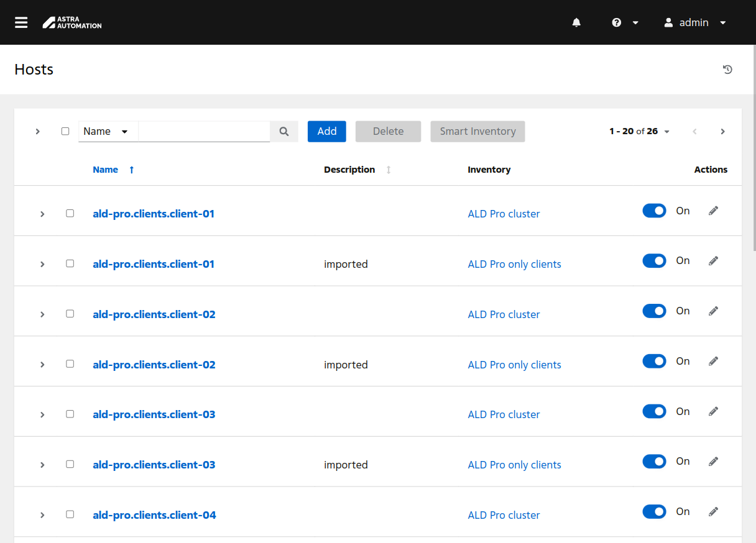Expand the imported client-02 row
756x543 pixels.
(x=42, y=365)
